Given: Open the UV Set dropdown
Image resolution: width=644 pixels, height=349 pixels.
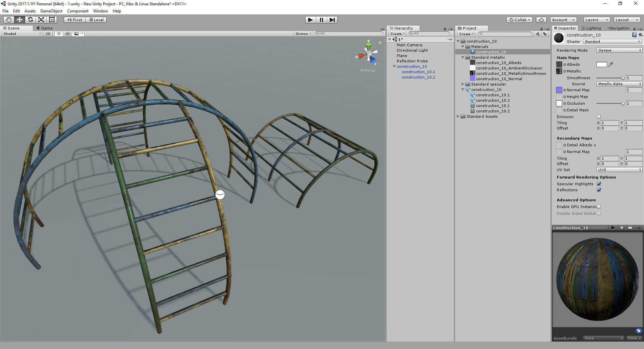Looking at the screenshot, I should click(x=619, y=170).
